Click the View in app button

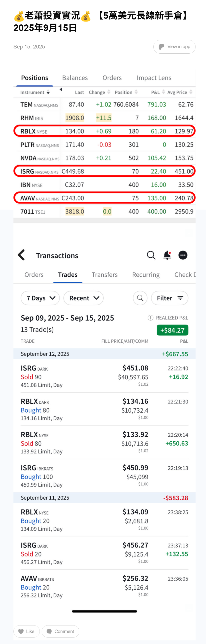(x=174, y=47)
